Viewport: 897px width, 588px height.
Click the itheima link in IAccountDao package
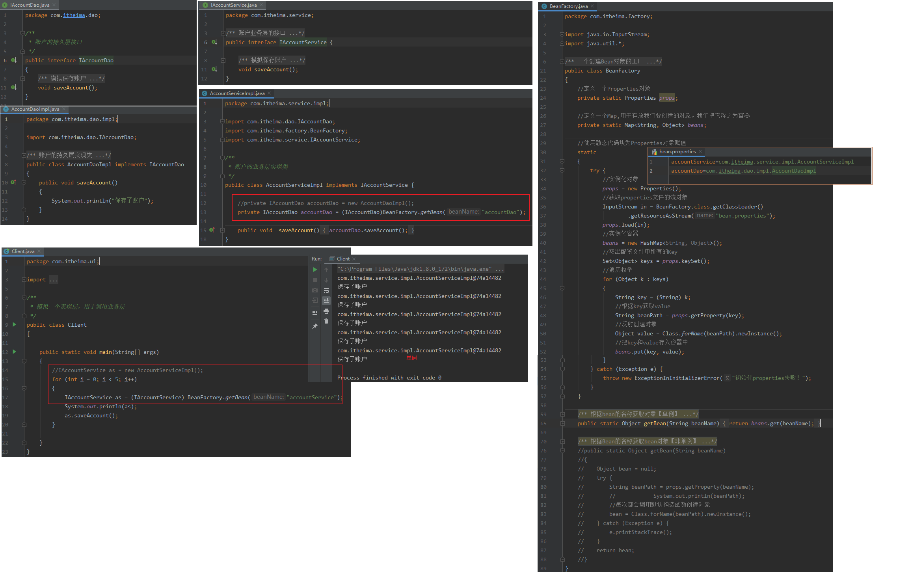coord(74,15)
